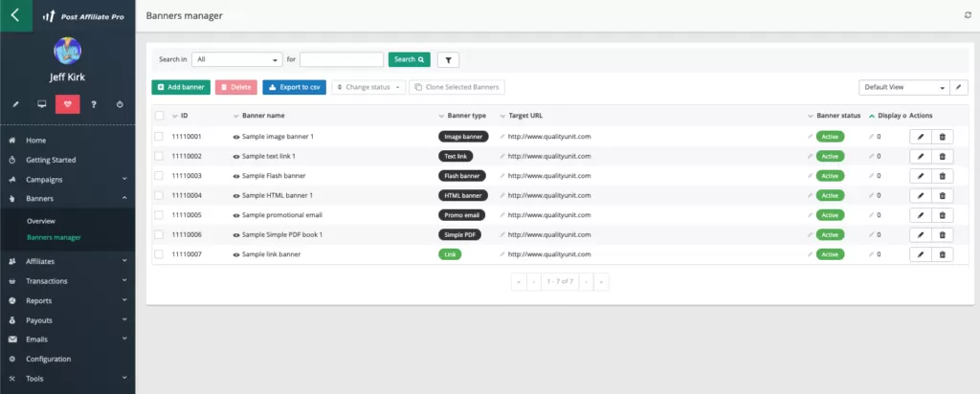This screenshot has width=980, height=394.
Task: Toggle the select-all checkbox in the table header
Action: pos(159,116)
